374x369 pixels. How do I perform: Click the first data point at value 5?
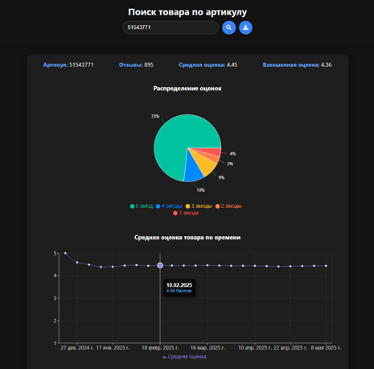tap(65, 253)
